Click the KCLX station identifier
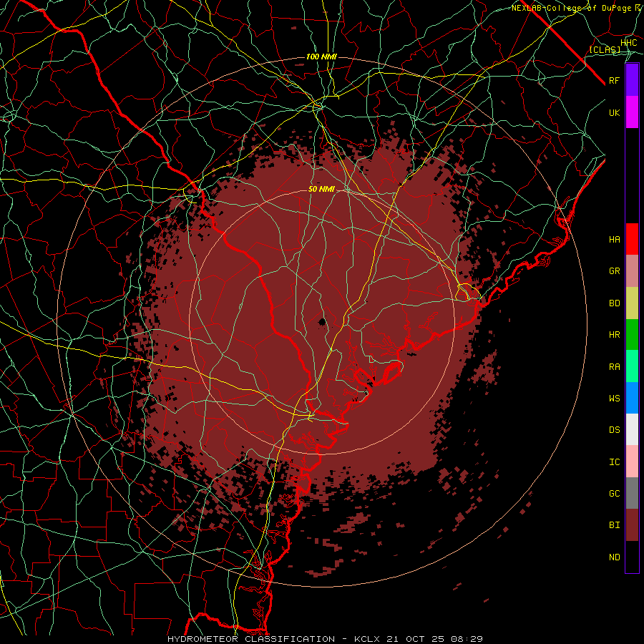The image size is (644, 644). coord(367,639)
